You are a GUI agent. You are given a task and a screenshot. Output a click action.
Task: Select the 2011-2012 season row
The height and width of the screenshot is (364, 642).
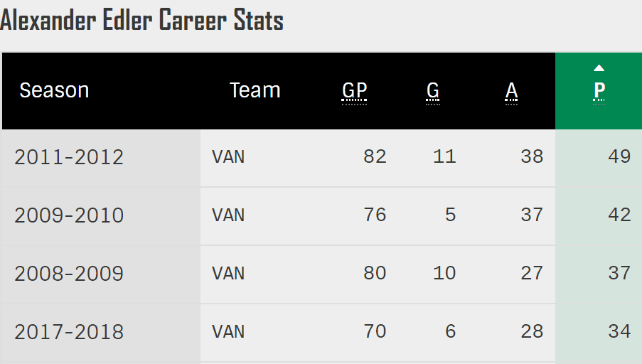(x=69, y=157)
